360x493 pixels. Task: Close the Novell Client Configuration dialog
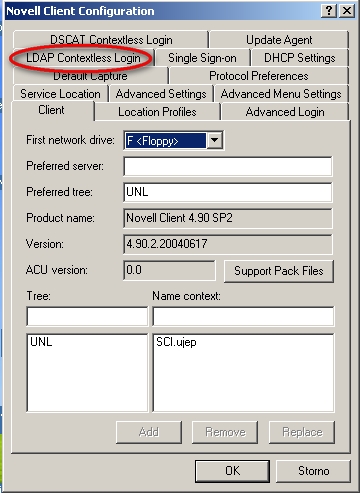pos(347,11)
